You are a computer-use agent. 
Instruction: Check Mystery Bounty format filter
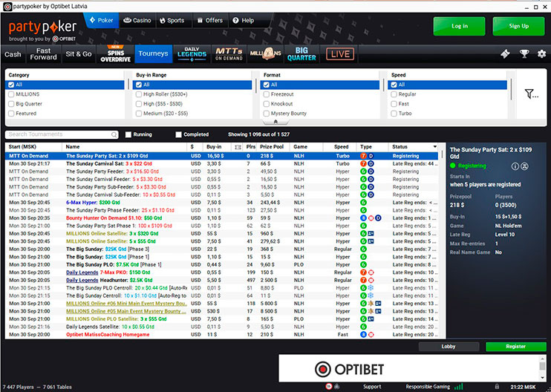click(267, 114)
